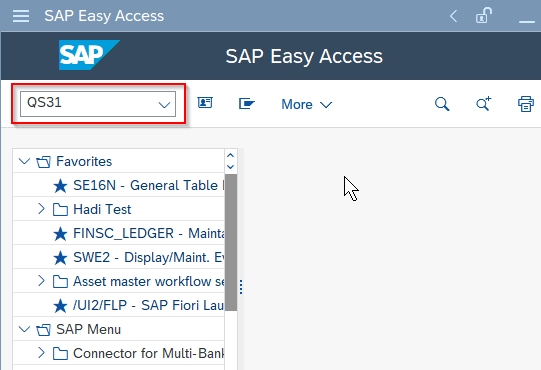The width and height of the screenshot is (541, 370).
Task: Click the Find Next magnifier-plus icon
Action: point(484,104)
